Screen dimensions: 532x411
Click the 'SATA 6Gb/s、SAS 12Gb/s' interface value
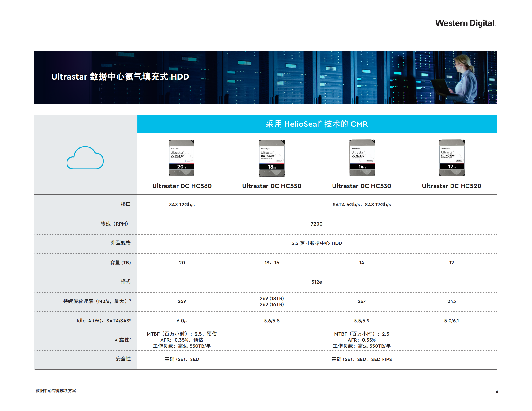click(362, 205)
